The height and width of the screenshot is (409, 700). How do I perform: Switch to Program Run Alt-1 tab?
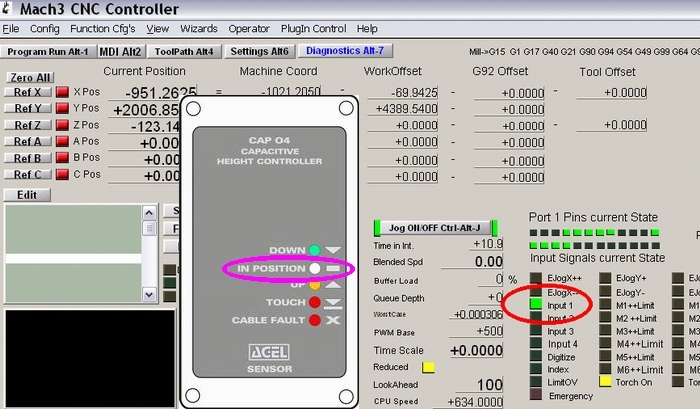click(x=48, y=52)
